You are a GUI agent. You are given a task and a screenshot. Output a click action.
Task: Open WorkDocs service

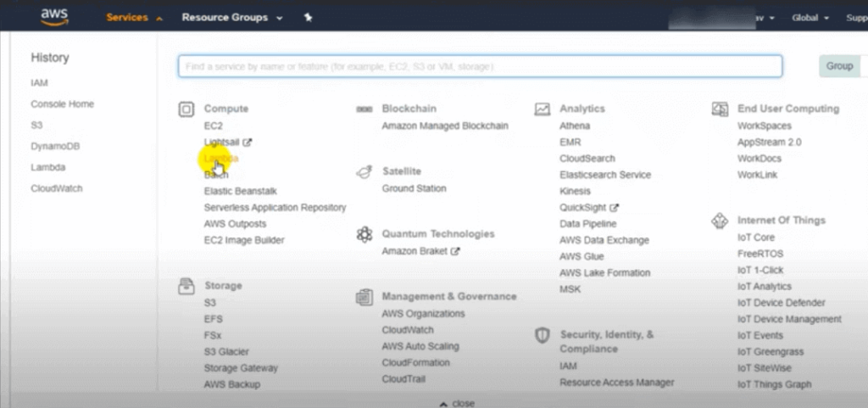(759, 159)
